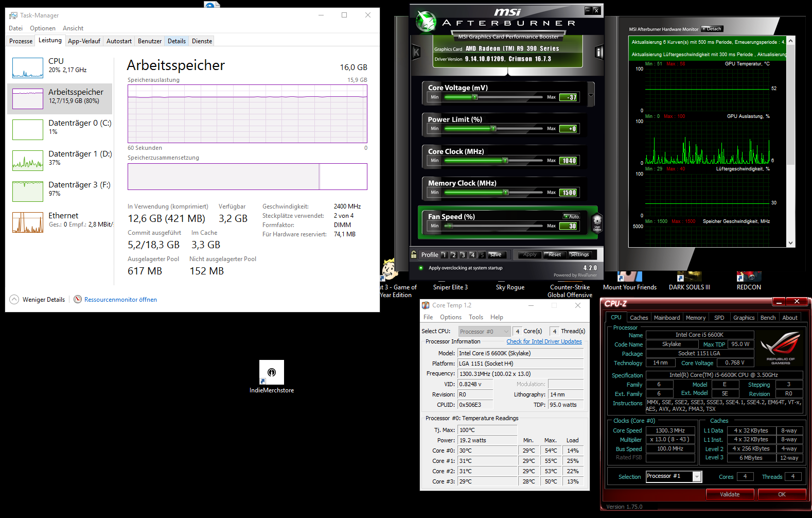Click the fan User Define gear icon

coord(597,223)
